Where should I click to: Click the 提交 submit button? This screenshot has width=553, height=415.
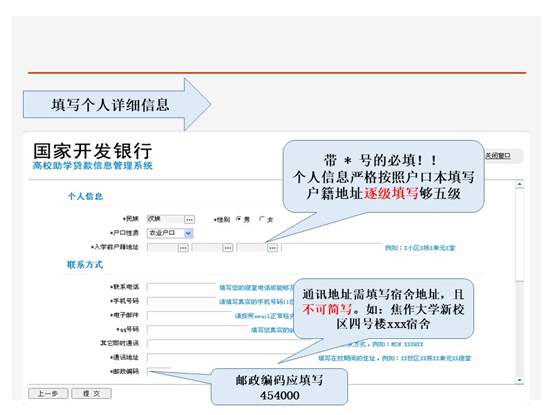pyautogui.click(x=91, y=393)
